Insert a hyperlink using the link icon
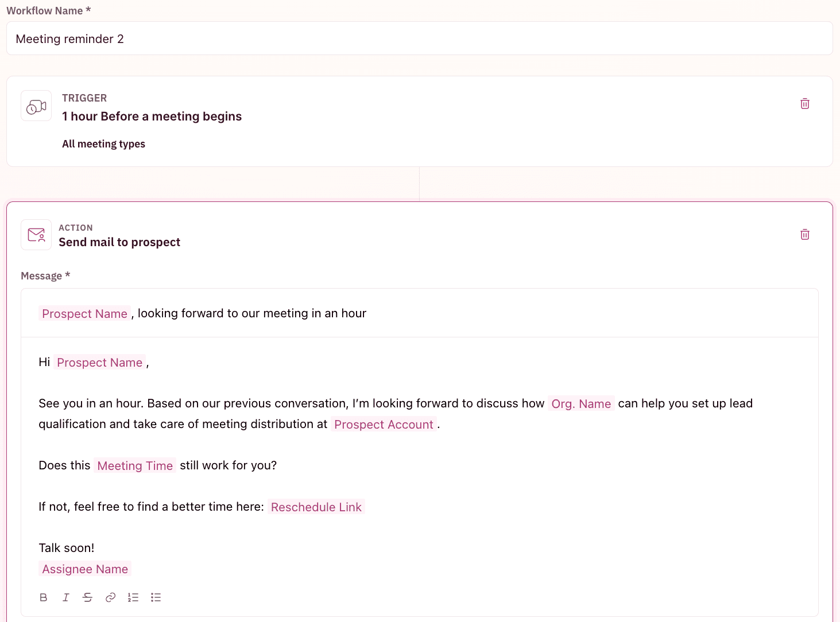 point(110,597)
